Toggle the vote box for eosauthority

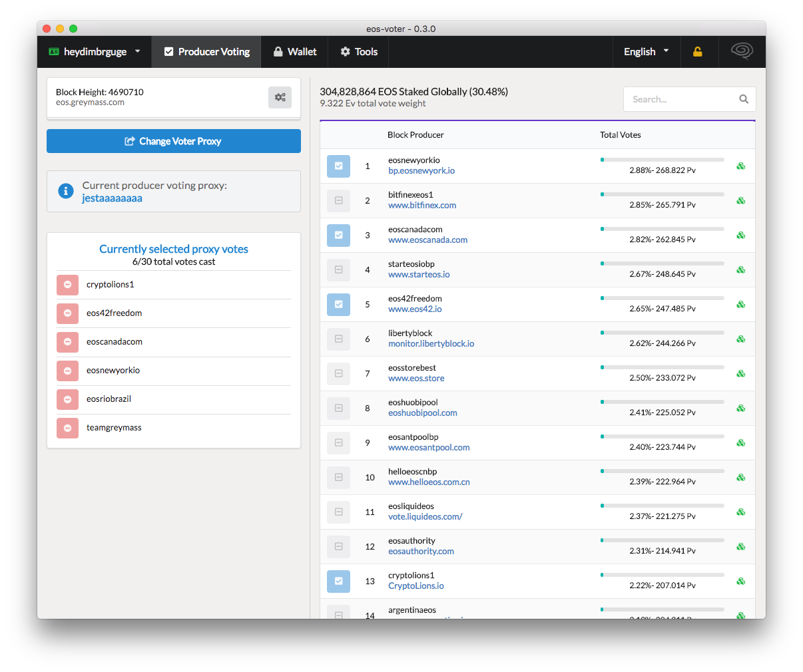click(x=338, y=547)
